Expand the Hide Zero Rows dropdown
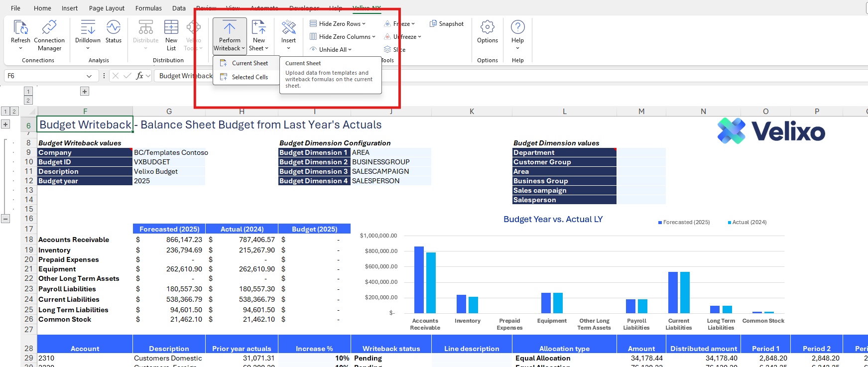 click(364, 24)
